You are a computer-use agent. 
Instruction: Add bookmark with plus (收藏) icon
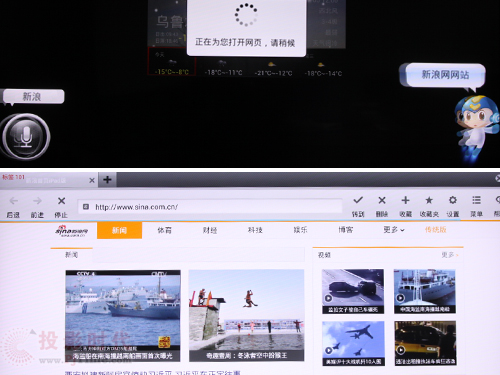405,200
